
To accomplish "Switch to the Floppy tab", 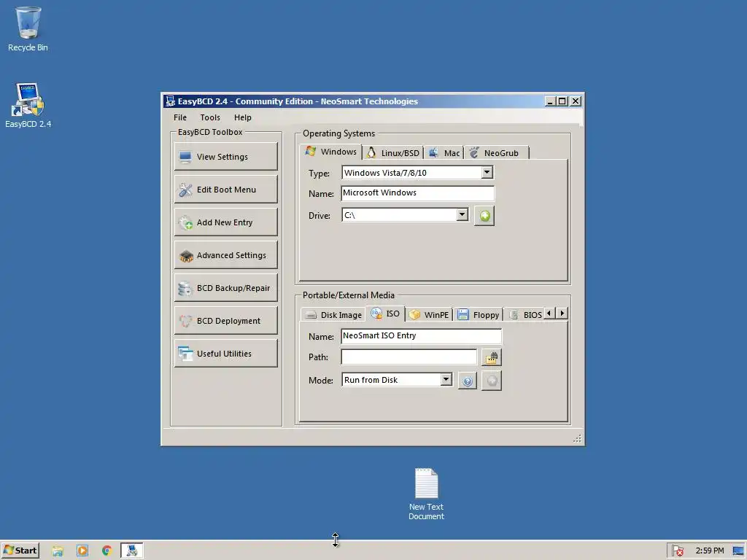I will 478,315.
